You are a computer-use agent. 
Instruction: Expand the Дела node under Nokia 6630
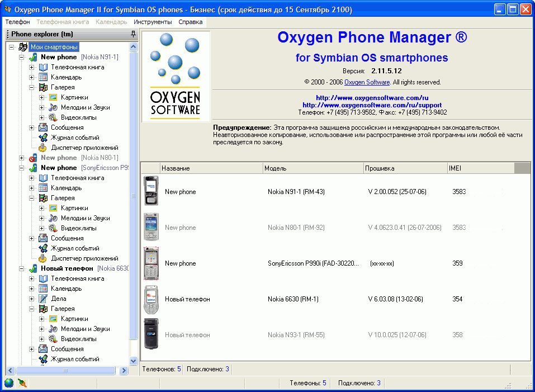tap(31, 299)
